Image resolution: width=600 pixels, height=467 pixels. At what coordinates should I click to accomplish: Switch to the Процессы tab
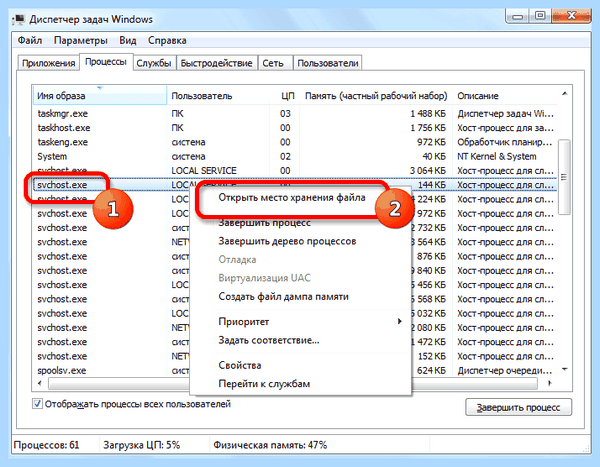point(106,62)
